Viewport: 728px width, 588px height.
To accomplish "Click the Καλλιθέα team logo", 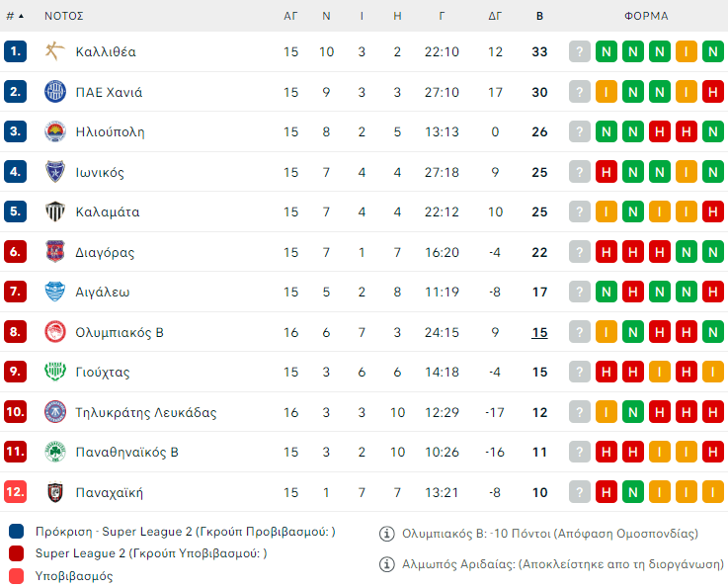I will click(x=54, y=51).
